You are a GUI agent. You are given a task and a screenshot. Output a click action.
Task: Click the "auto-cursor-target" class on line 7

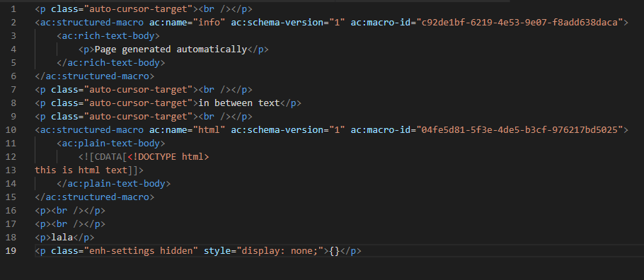[x=139, y=90]
